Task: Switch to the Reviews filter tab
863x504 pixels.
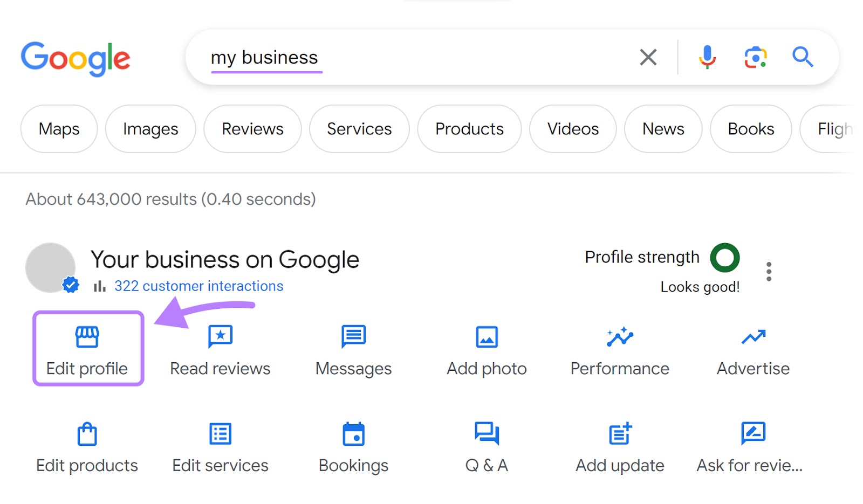Action: [x=252, y=128]
